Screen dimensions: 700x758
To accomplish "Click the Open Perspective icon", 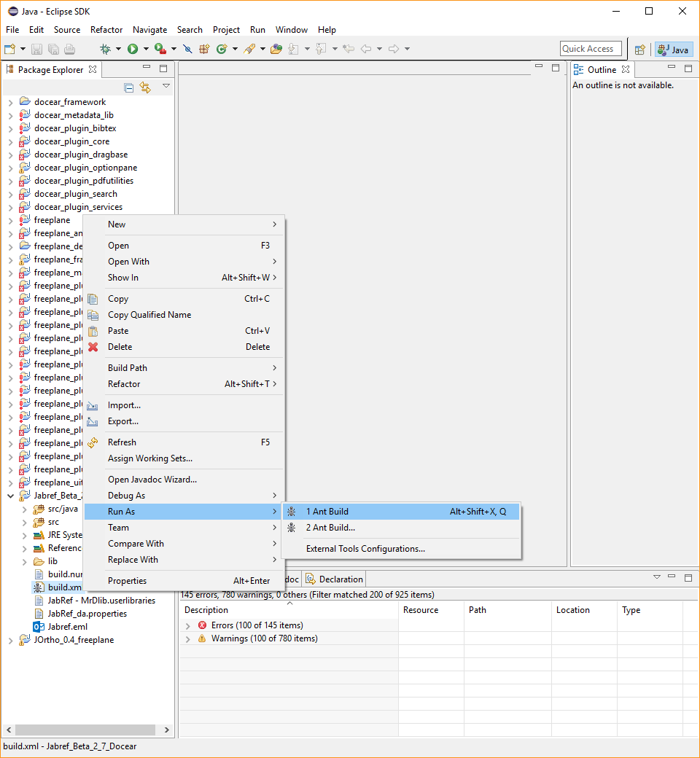I will [640, 50].
